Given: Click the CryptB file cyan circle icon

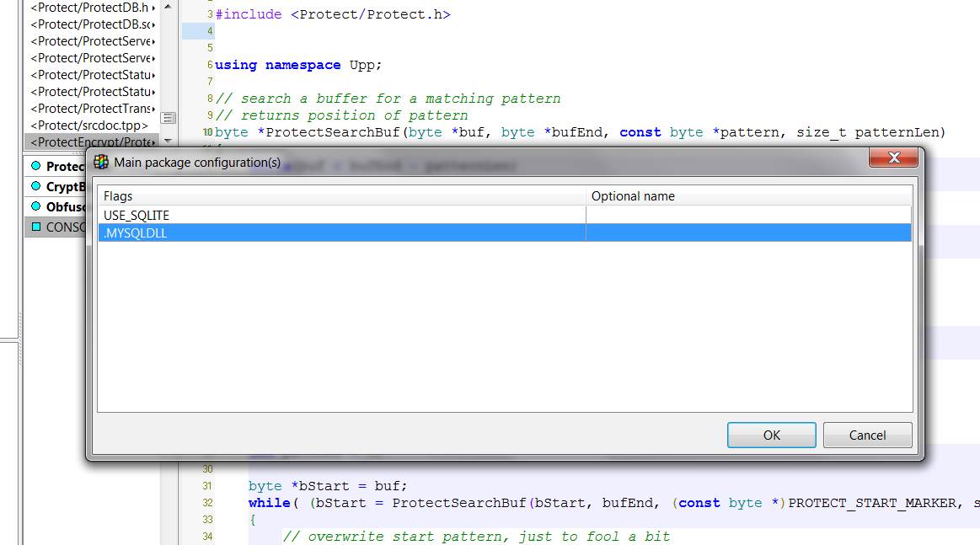Looking at the screenshot, I should [35, 187].
